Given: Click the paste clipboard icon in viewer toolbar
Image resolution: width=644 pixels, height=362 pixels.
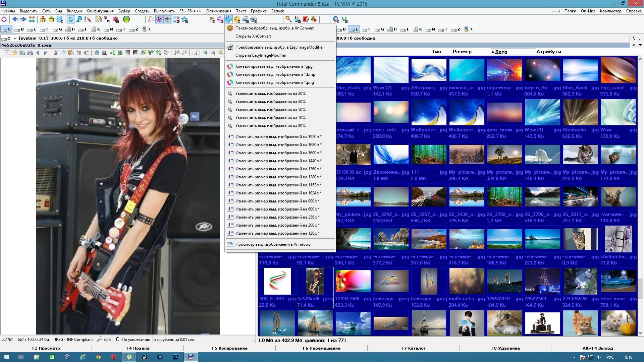Looking at the screenshot, I should point(71,53).
